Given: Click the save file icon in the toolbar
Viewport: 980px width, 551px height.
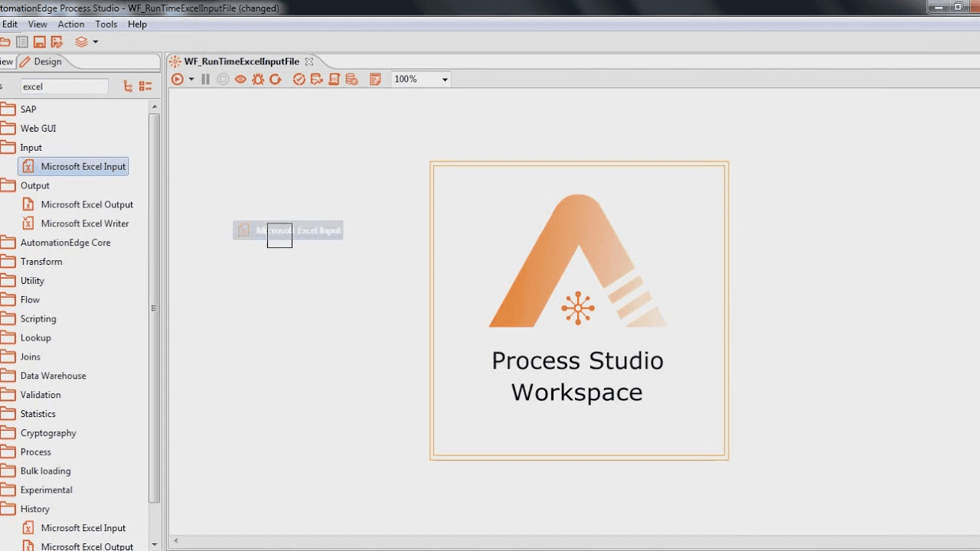Looking at the screenshot, I should point(39,42).
